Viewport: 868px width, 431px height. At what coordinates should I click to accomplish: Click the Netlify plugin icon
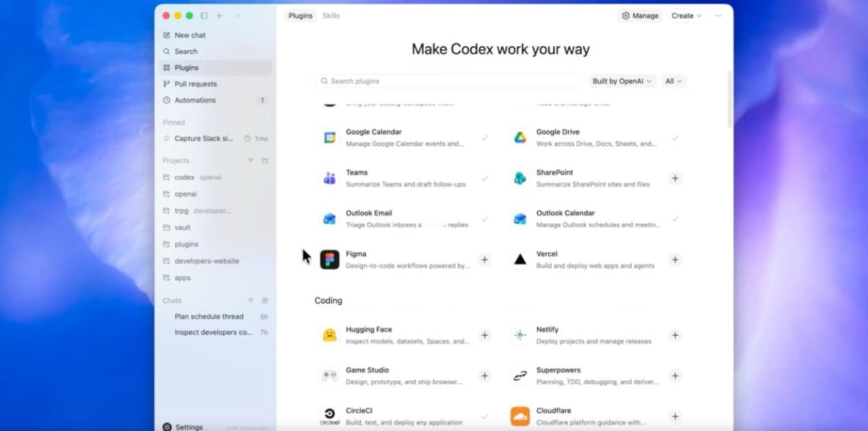520,335
